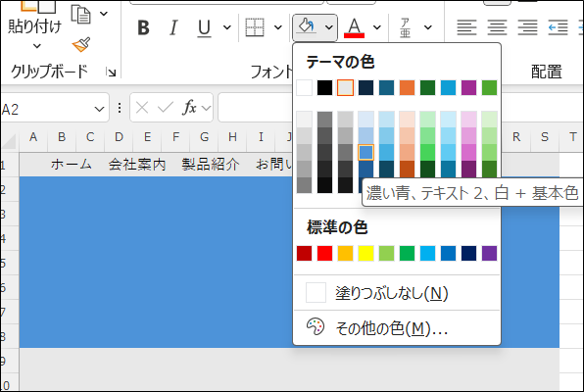The height and width of the screenshot is (392, 584).
Task: Open formula bar expand chevron beside fx
Action: coord(206,109)
